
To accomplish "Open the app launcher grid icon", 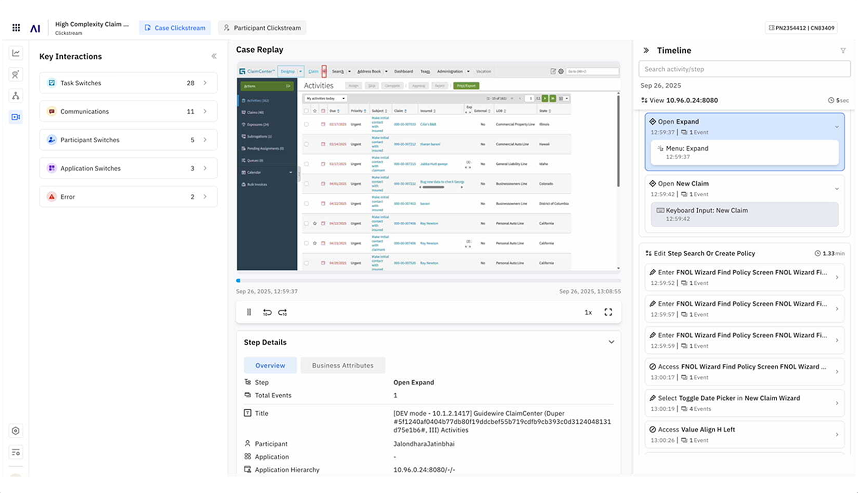I will (x=16, y=27).
